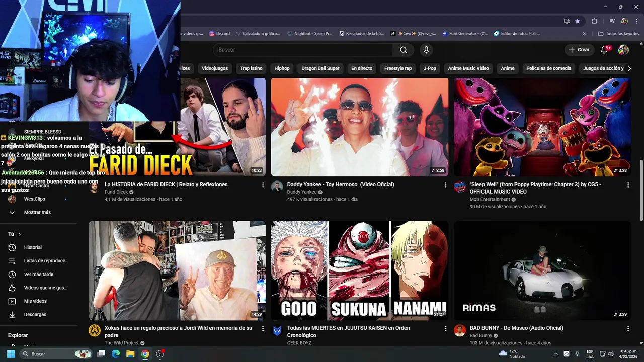Select the Freestyle rap chip
Image resolution: width=644 pixels, height=362 pixels.
click(x=398, y=68)
